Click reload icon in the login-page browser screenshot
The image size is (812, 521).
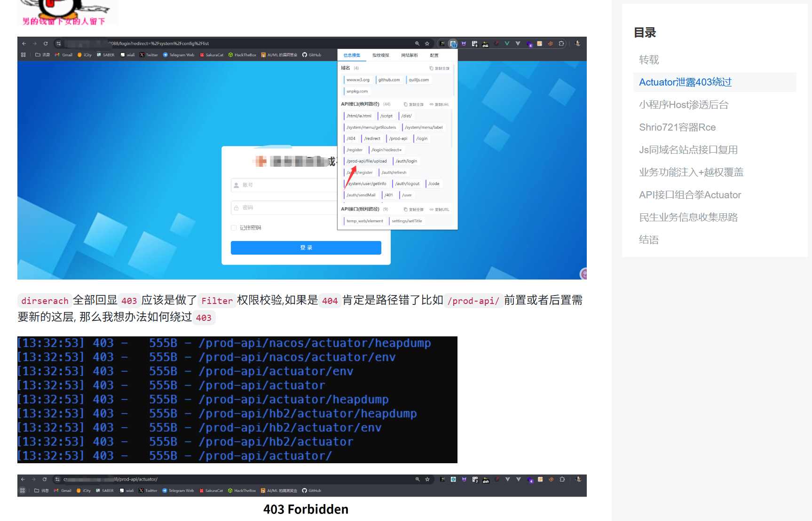click(46, 44)
